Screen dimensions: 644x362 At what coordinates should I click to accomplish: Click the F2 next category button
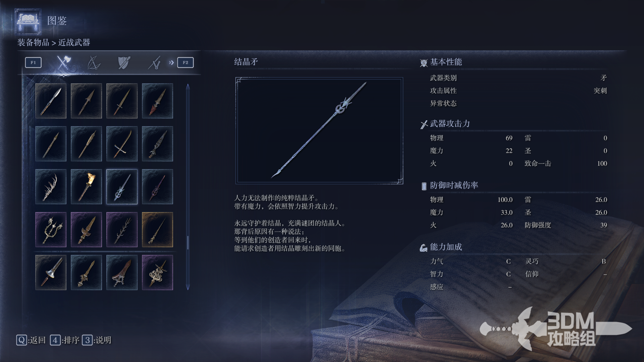tap(185, 62)
